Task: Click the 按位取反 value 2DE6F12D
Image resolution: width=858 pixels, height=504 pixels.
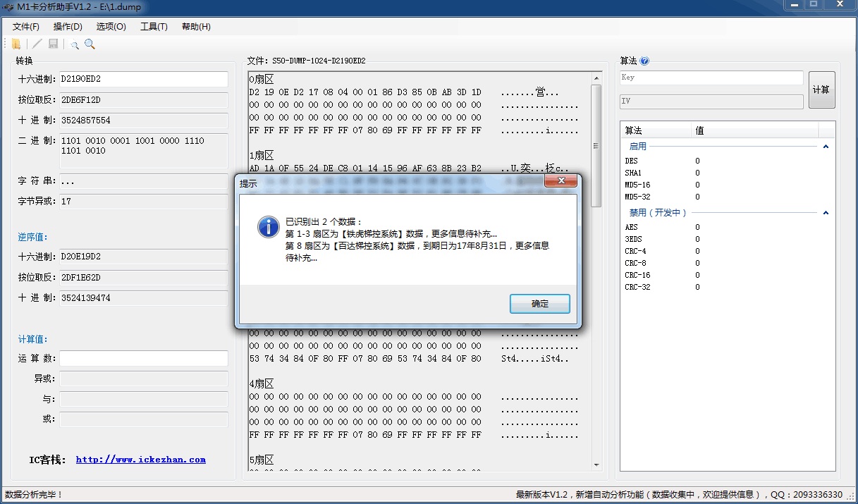Action: pyautogui.click(x=143, y=100)
